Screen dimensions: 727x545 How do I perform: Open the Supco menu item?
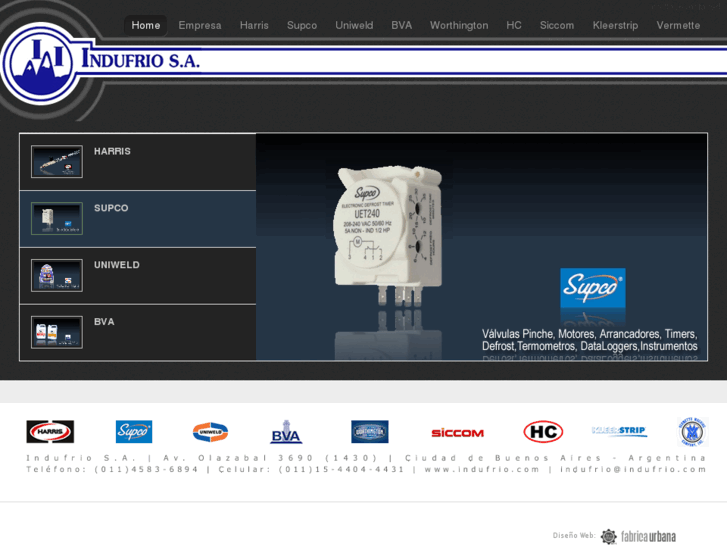(302, 26)
